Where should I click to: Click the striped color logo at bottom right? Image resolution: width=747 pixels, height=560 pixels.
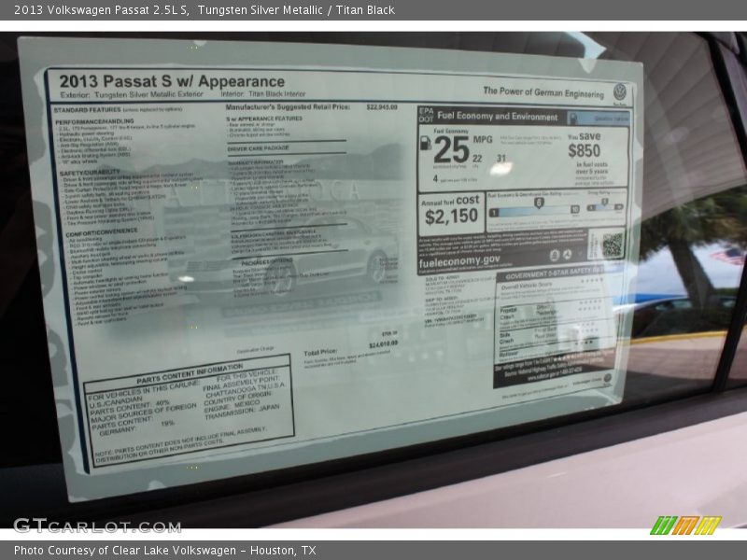(x=685, y=525)
